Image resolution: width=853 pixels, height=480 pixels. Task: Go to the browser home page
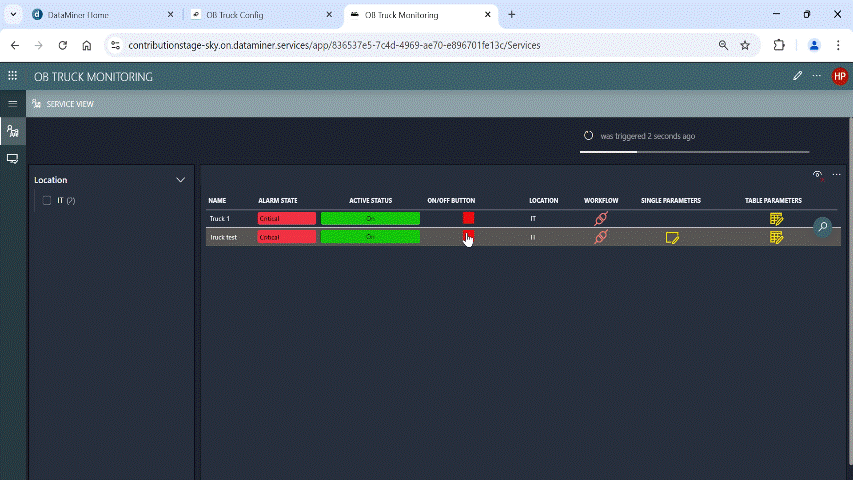(86, 45)
